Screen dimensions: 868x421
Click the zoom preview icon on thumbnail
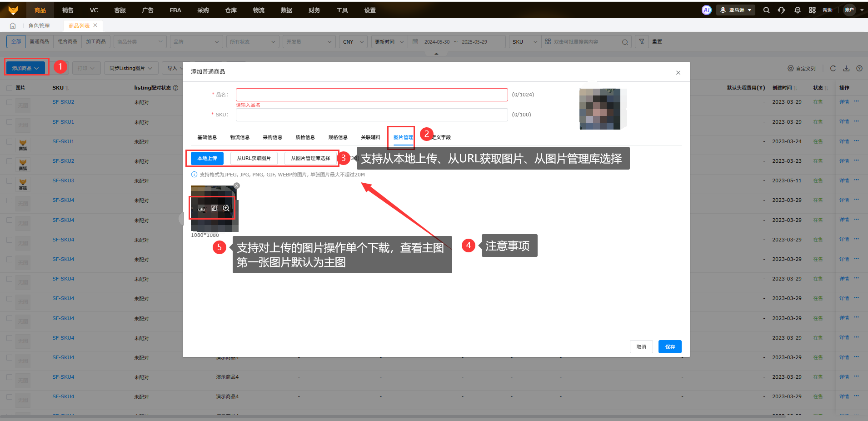226,208
